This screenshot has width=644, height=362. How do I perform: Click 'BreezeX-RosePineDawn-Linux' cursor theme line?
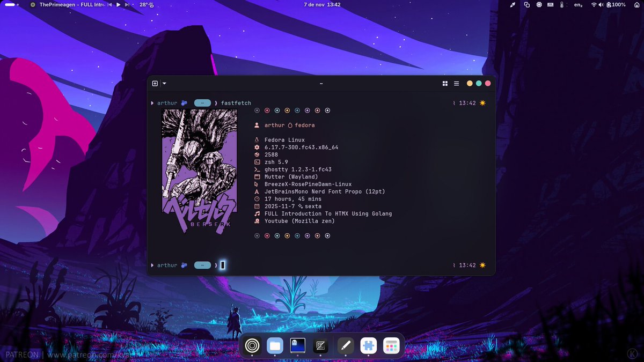pos(308,184)
